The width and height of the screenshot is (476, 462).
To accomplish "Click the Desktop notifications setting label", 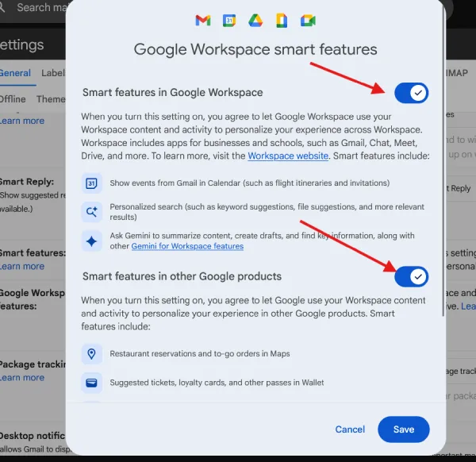I will tap(33, 436).
